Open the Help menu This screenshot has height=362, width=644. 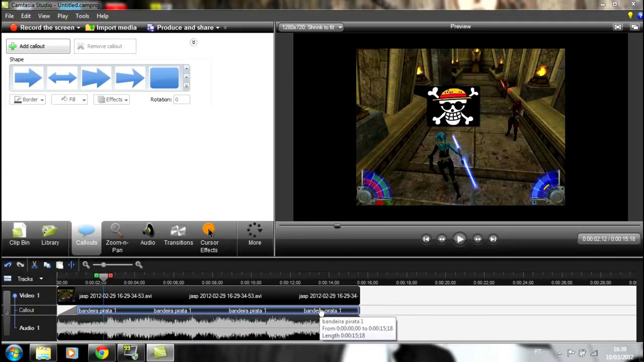coord(102,16)
